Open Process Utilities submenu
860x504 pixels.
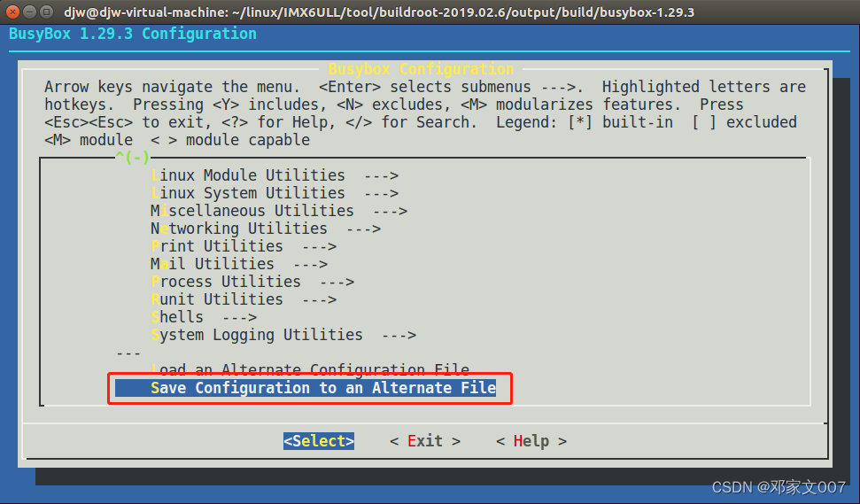(252, 282)
